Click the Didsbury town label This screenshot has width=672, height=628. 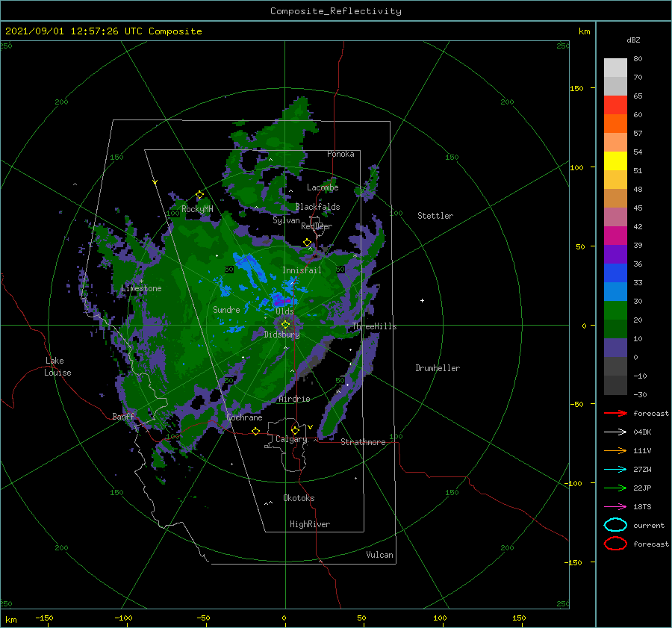coord(282,335)
